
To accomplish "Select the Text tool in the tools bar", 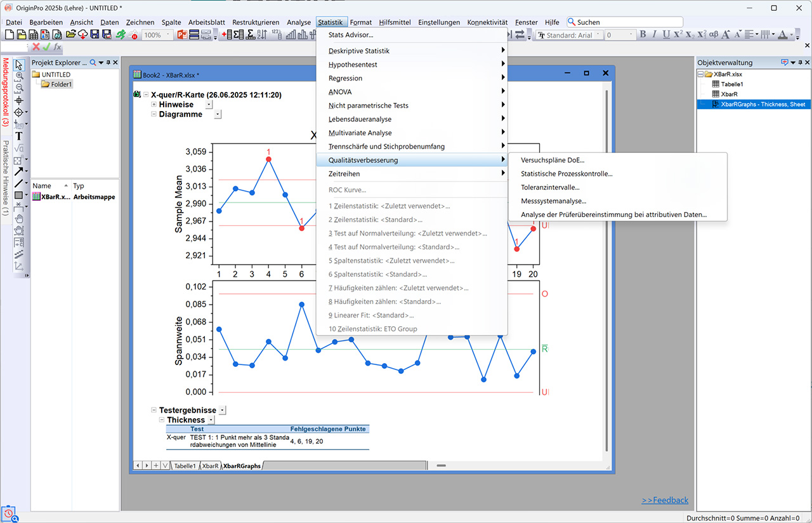I will pyautogui.click(x=19, y=136).
